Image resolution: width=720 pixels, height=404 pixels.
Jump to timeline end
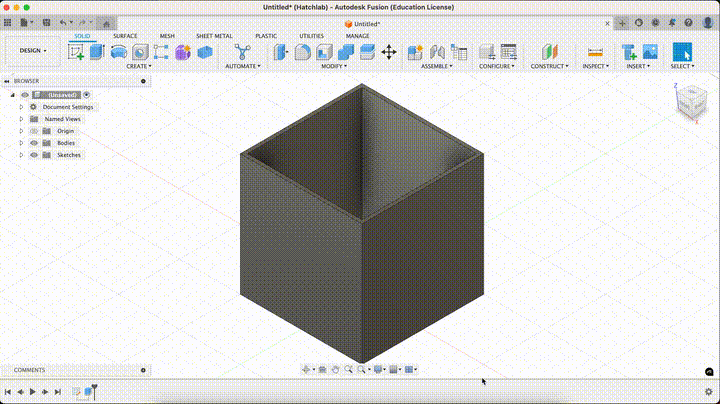click(57, 392)
